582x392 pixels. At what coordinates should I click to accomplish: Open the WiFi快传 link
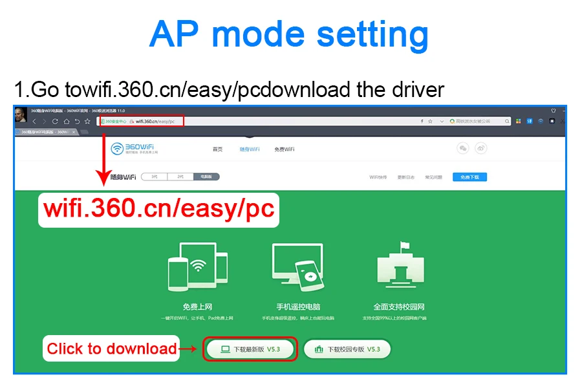pos(378,177)
